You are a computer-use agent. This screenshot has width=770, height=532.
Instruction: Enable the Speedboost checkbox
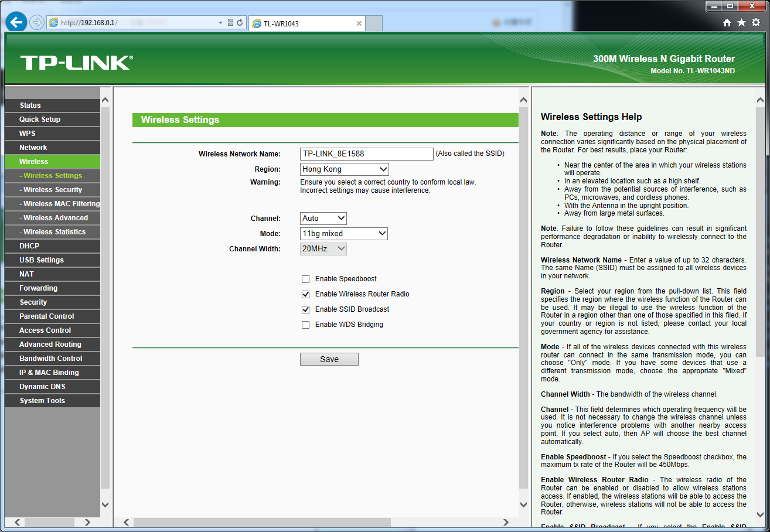(305, 279)
